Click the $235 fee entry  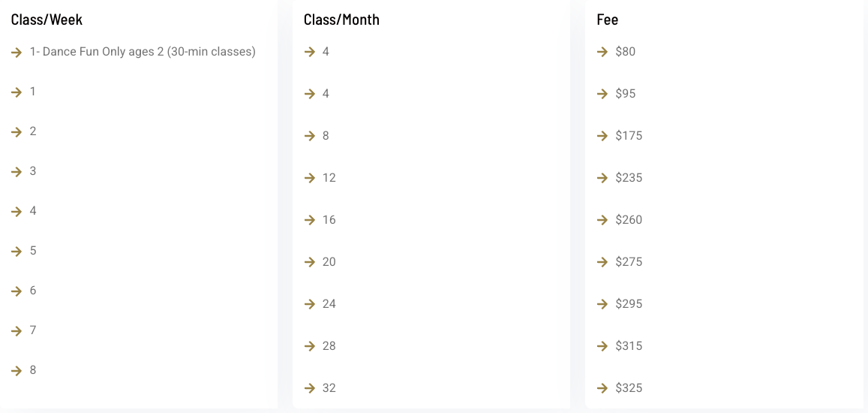pyautogui.click(x=629, y=178)
